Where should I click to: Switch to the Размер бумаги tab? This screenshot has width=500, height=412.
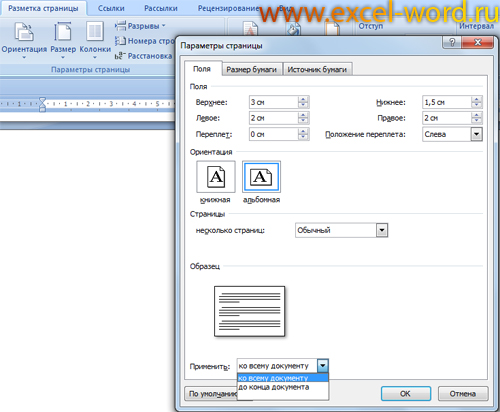pos(252,69)
